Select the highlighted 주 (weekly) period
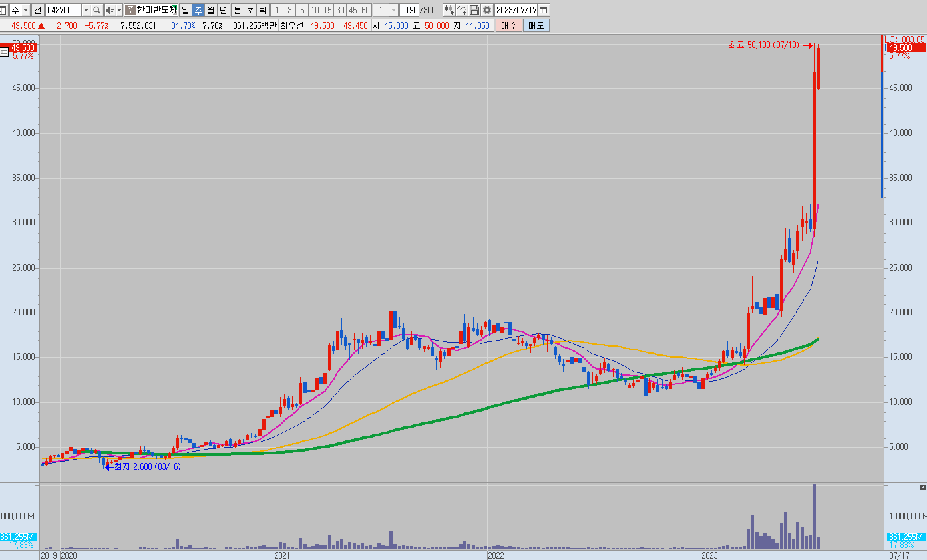Viewport: 927px width, 560px height. [x=198, y=10]
